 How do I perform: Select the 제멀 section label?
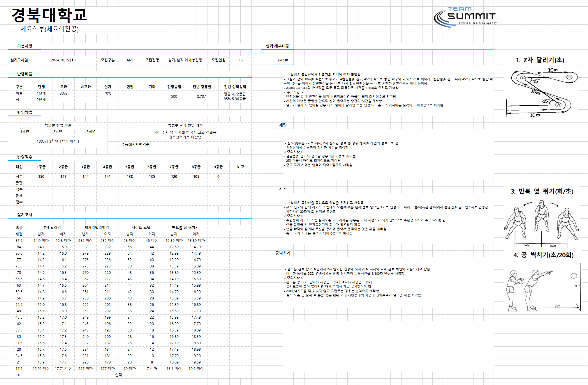click(283, 125)
